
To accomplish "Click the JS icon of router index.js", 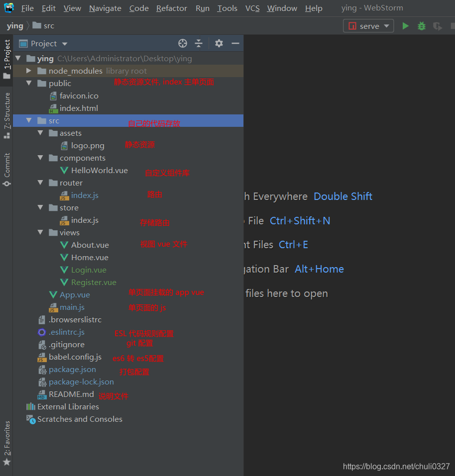I will click(x=64, y=195).
